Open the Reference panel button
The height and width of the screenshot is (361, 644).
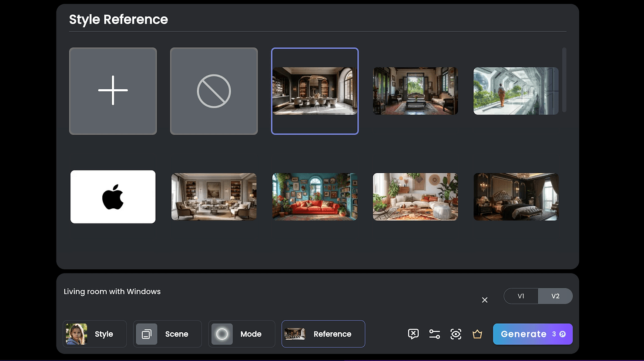pos(323,334)
